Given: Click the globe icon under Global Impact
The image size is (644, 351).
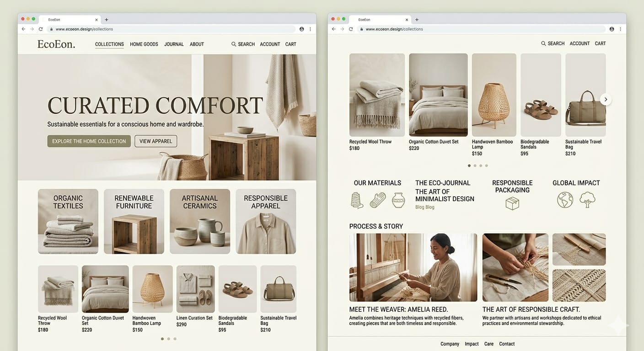Looking at the screenshot, I should coord(565,200).
